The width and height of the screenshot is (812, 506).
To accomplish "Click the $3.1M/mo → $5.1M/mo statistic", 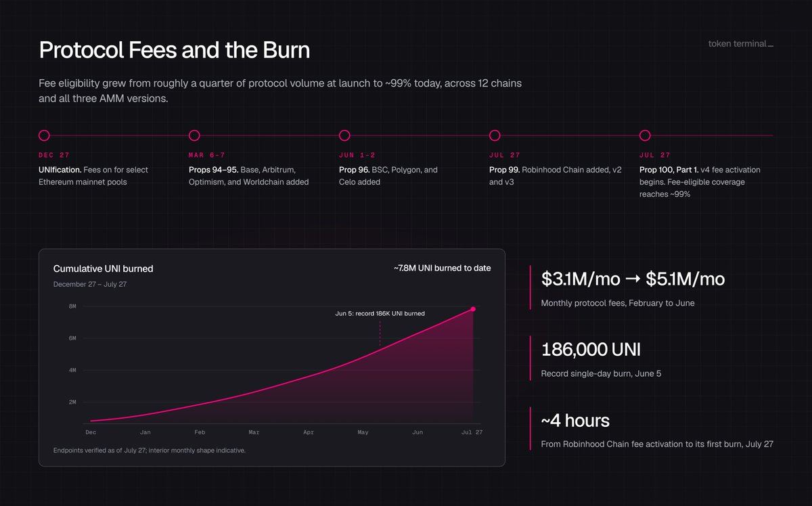I will (633, 279).
